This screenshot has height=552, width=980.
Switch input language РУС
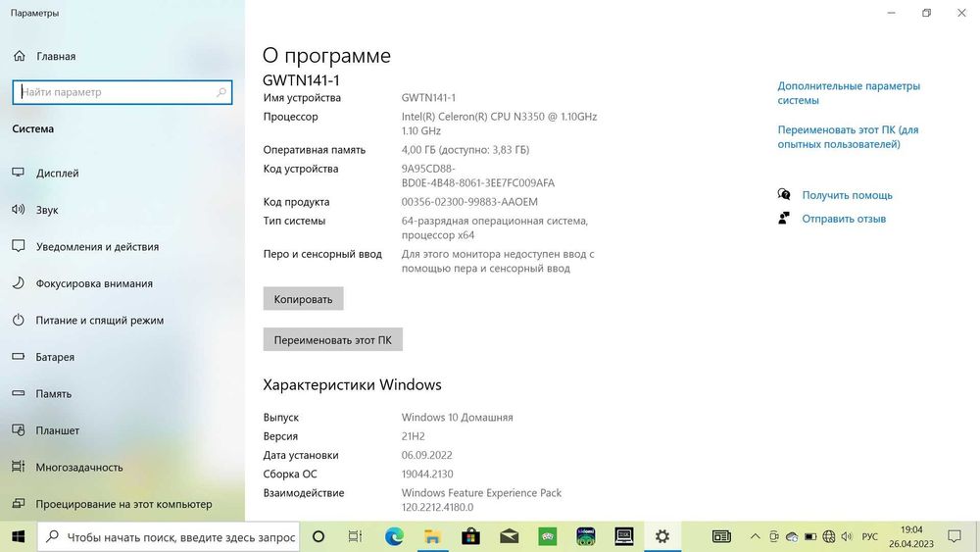(x=869, y=536)
